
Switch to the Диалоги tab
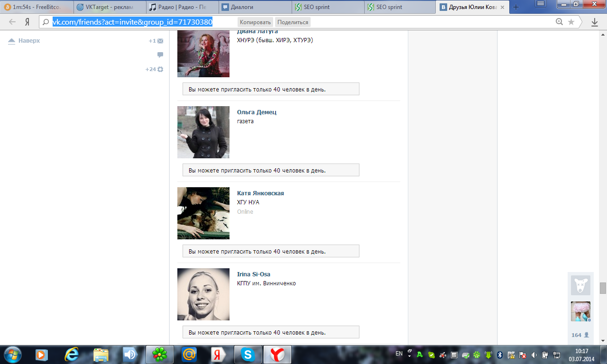tap(255, 7)
